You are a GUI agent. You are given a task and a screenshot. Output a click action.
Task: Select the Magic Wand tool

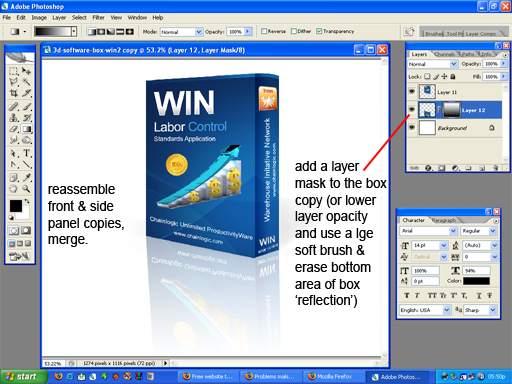point(26,82)
